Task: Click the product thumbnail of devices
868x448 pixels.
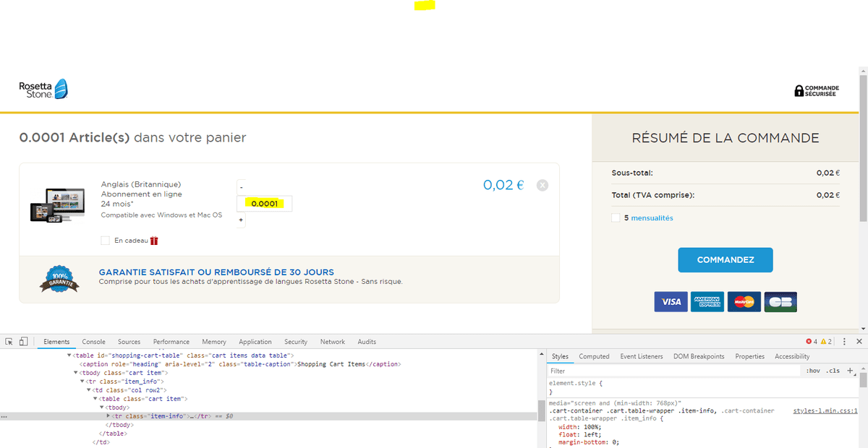Action: [x=59, y=205]
